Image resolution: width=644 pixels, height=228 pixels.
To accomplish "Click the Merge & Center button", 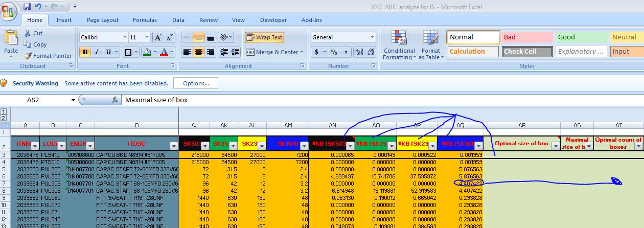I will (272, 52).
